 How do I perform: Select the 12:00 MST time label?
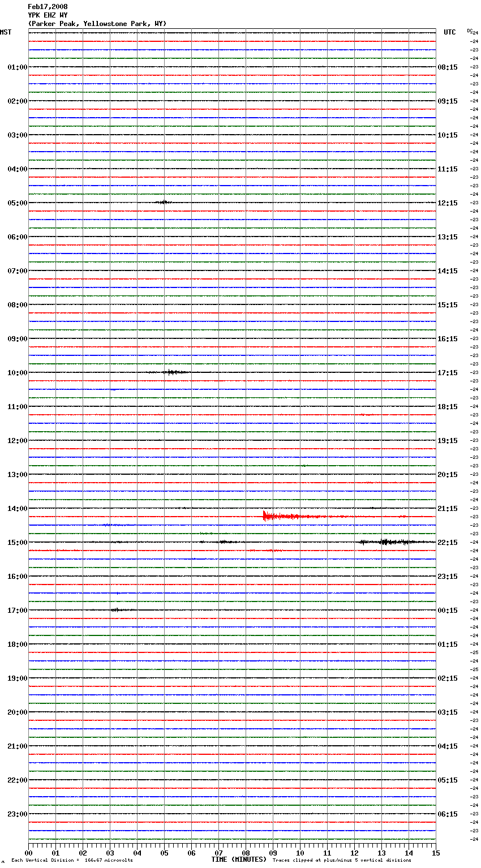click(x=18, y=441)
